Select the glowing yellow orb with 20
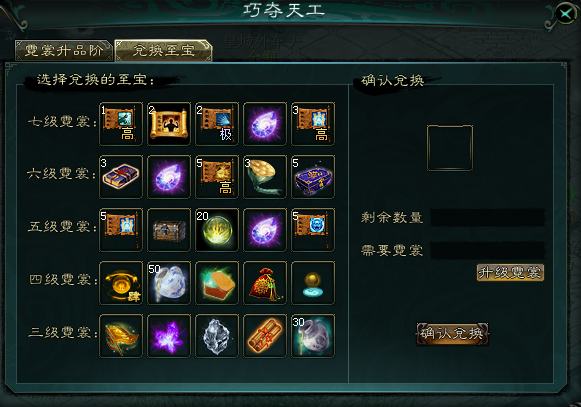 pos(217,230)
